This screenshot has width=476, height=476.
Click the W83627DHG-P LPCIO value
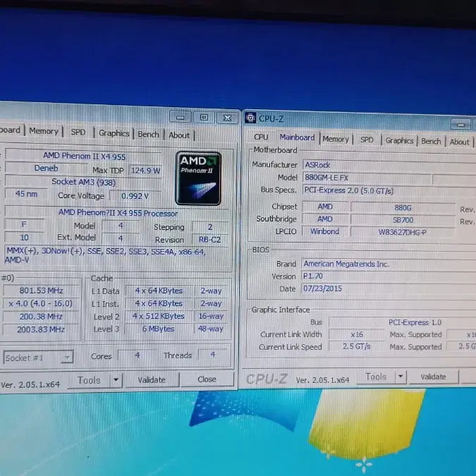click(403, 232)
